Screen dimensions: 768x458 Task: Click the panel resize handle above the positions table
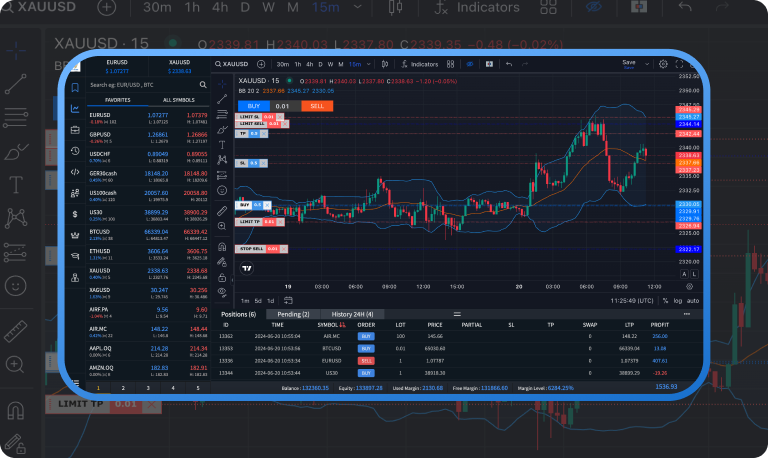457,314
